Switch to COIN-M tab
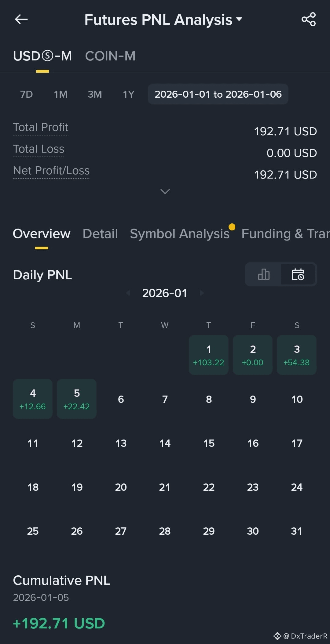 (x=110, y=56)
